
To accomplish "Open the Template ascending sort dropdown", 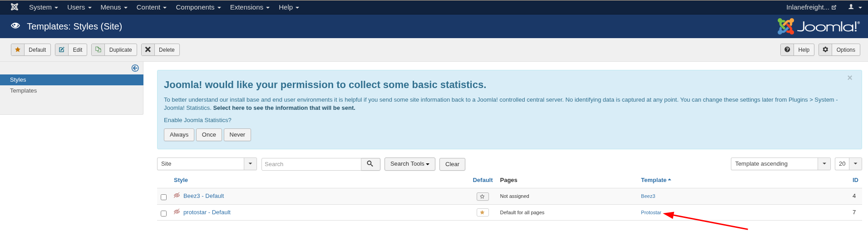I will pyautogui.click(x=781, y=164).
